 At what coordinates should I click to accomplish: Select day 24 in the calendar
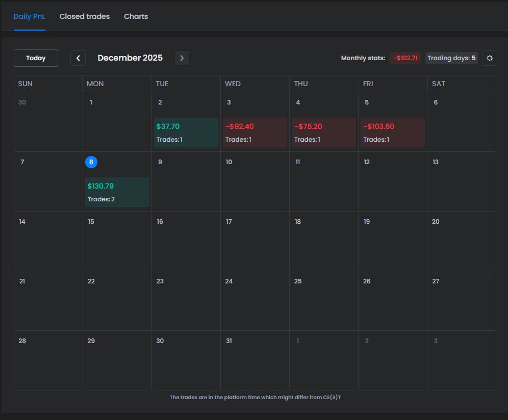coord(228,281)
